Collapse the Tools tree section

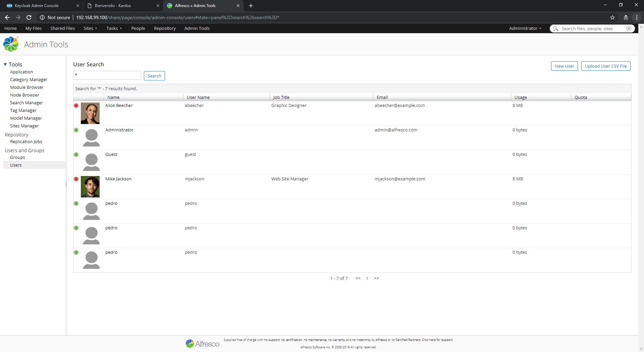pos(5,64)
